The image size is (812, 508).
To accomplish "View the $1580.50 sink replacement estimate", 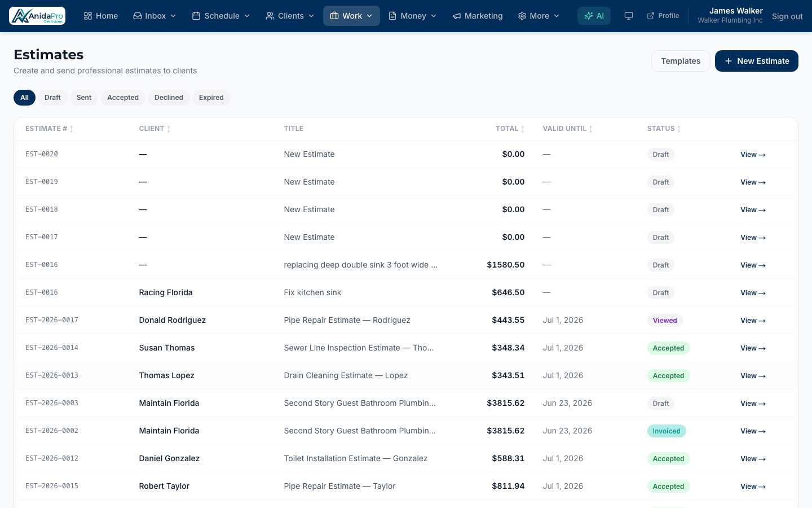I will 753,265.
